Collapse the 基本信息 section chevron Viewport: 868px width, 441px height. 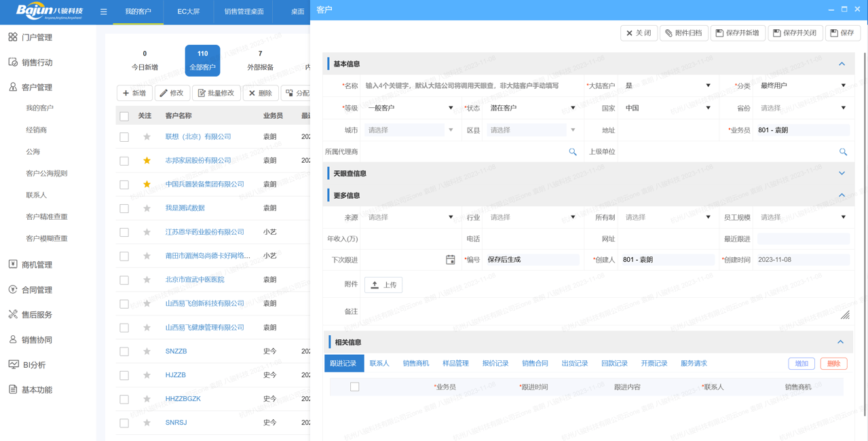click(x=842, y=63)
